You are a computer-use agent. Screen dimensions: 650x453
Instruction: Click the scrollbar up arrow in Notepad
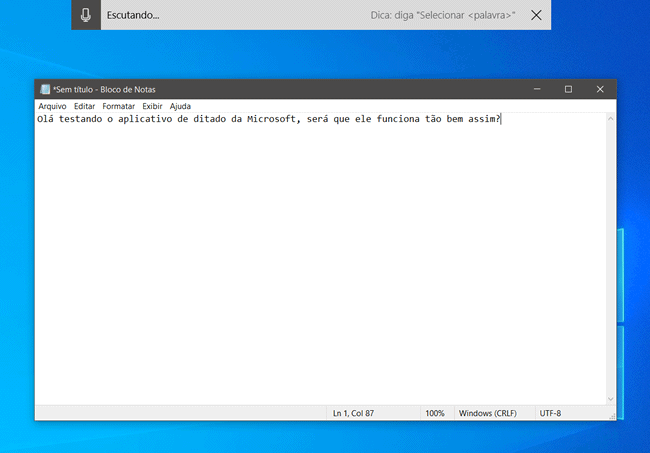click(x=611, y=119)
